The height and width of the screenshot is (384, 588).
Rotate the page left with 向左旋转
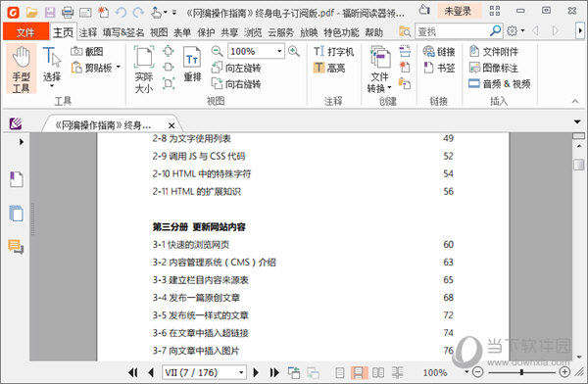pos(236,68)
